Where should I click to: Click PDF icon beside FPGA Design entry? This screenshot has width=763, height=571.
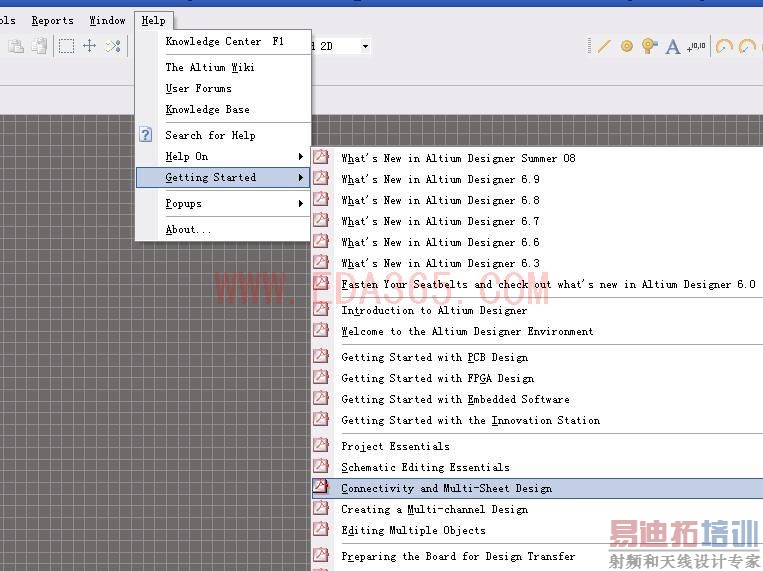coord(321,376)
